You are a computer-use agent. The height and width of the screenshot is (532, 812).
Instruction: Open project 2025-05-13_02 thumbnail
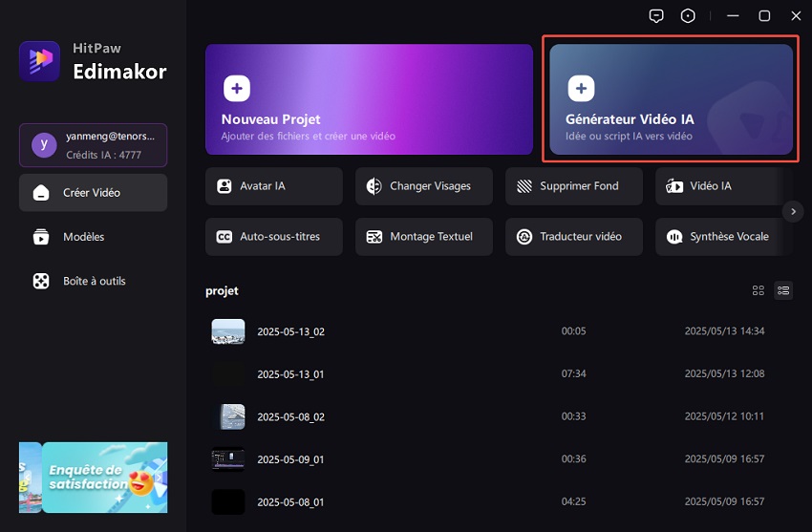point(228,331)
